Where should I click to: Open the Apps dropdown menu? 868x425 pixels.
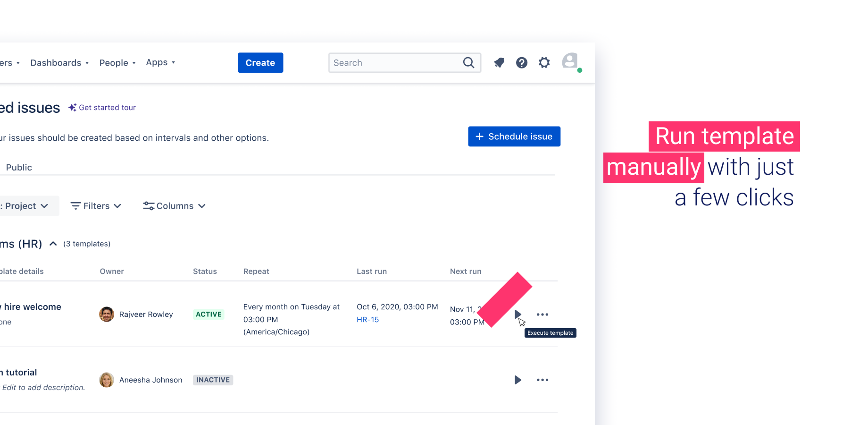click(160, 62)
